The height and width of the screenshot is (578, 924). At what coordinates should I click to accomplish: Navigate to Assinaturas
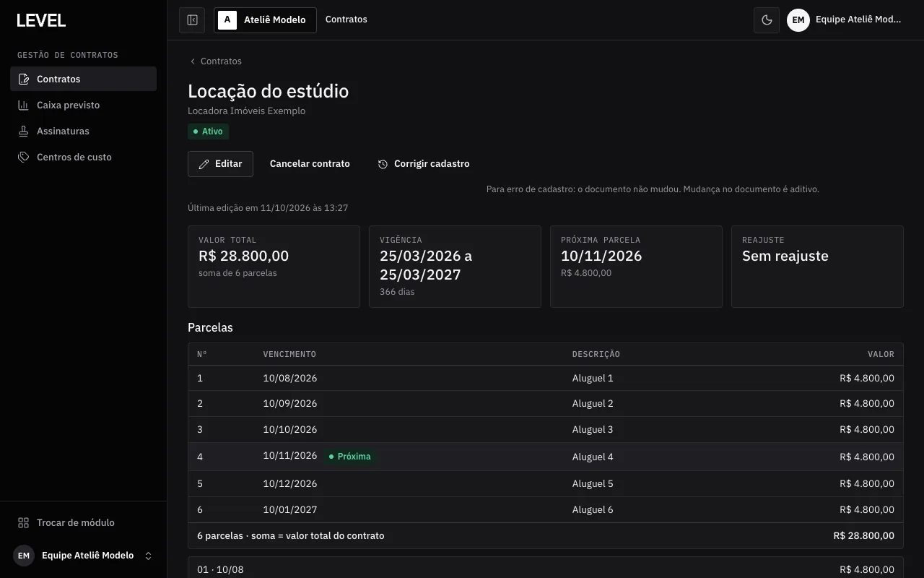tap(84, 131)
